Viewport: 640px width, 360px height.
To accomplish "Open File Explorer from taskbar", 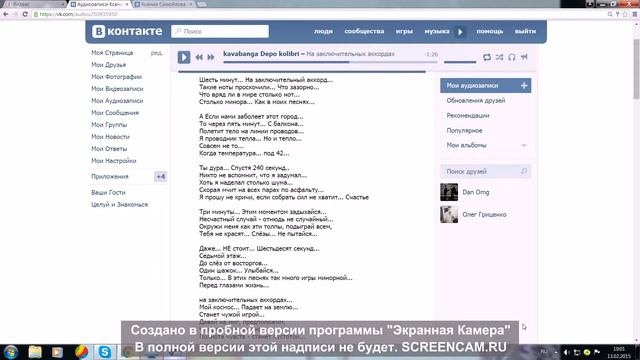I will coord(35,352).
